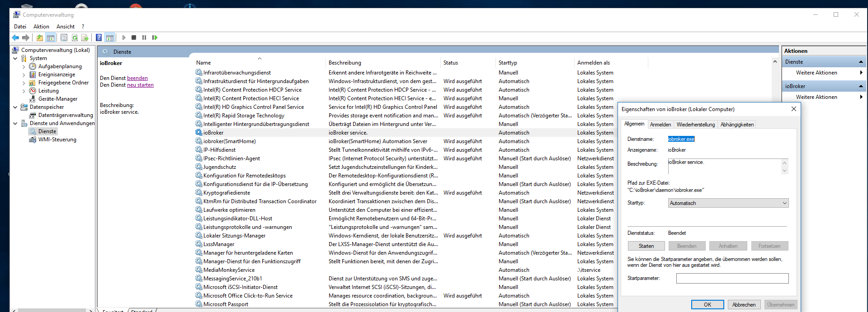Select the Ereignisanzeige icon in the tree
868x312 pixels.
pyautogui.click(x=33, y=75)
